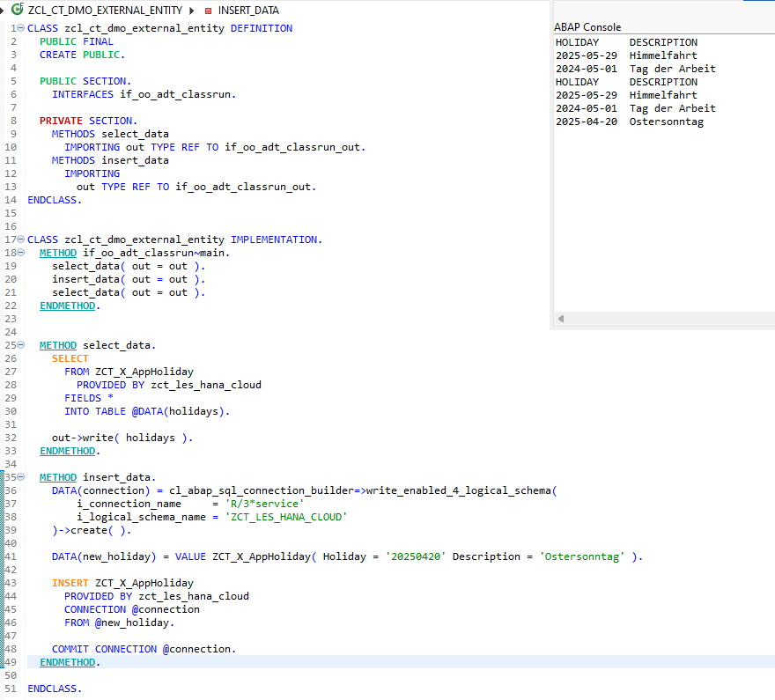Click write_enabled_4_logical_schema method call
Screen dimensions: 775x700
coord(459,490)
